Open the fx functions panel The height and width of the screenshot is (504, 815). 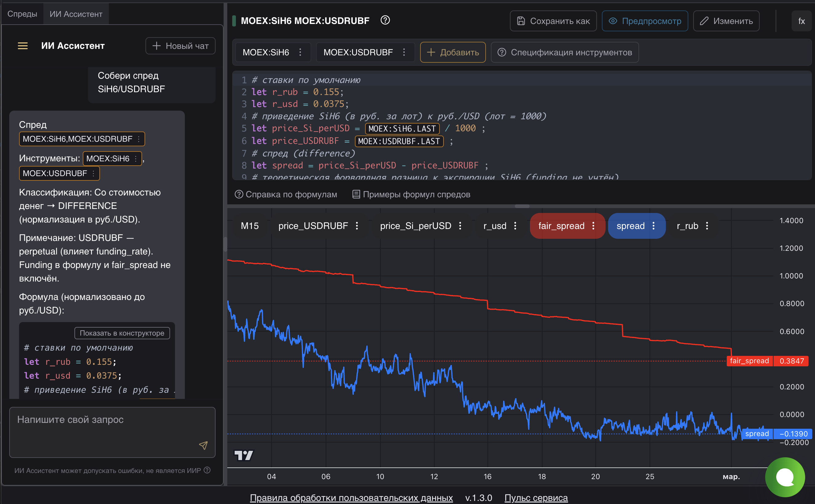pos(801,21)
